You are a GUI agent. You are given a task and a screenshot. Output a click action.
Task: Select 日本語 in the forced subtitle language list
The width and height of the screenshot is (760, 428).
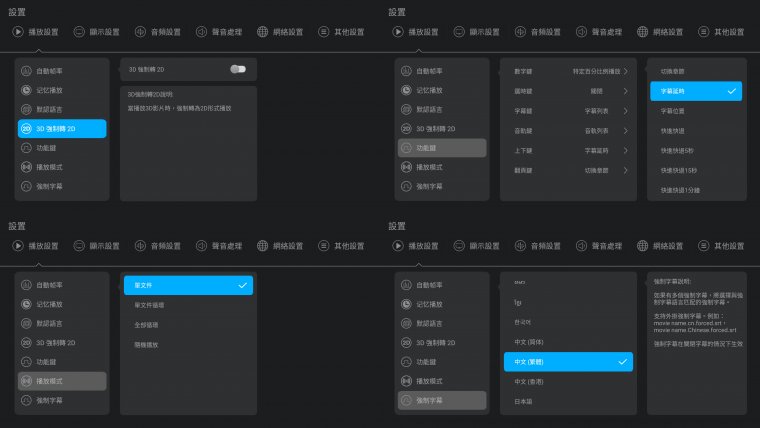pyautogui.click(x=524, y=400)
